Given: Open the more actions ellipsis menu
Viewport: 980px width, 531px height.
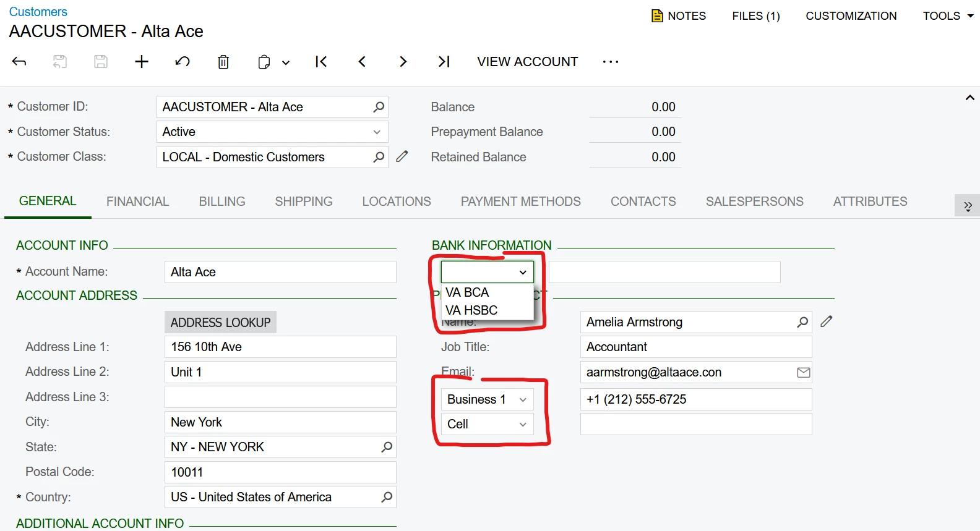Looking at the screenshot, I should click(611, 62).
